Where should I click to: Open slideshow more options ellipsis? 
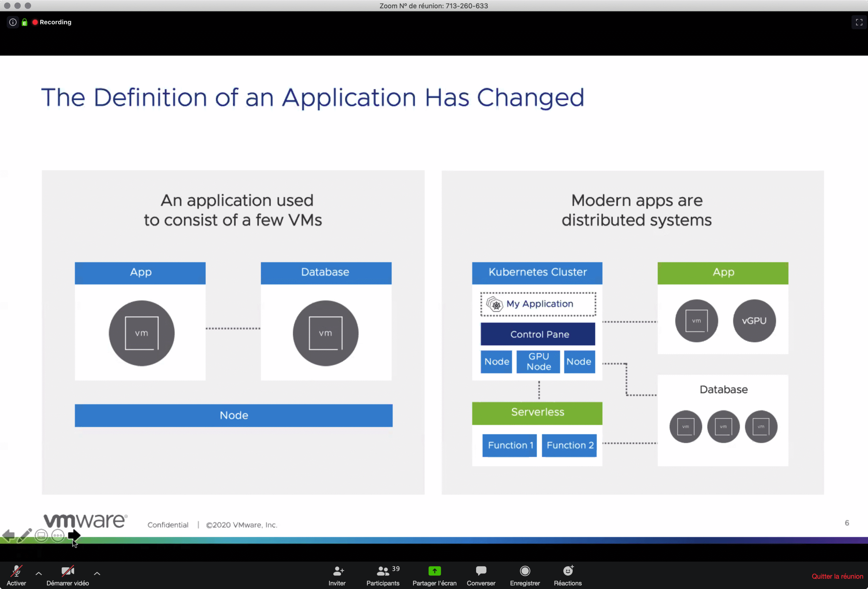point(58,536)
